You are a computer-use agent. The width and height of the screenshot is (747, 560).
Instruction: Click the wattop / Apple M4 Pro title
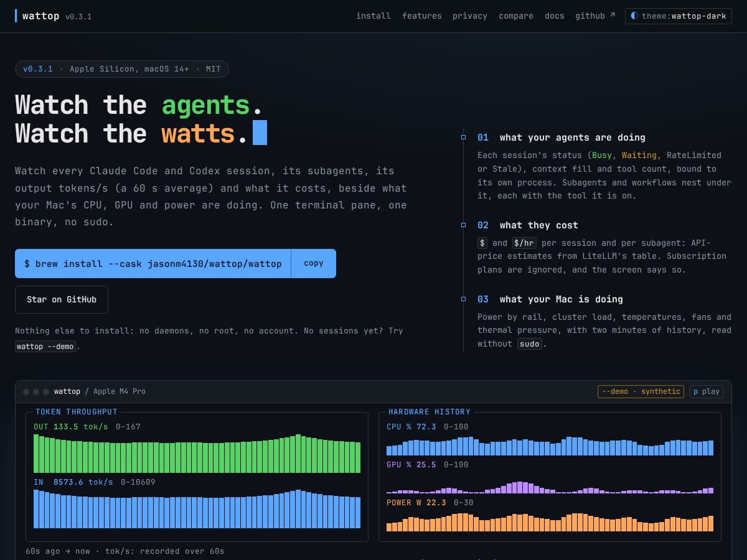click(100, 391)
